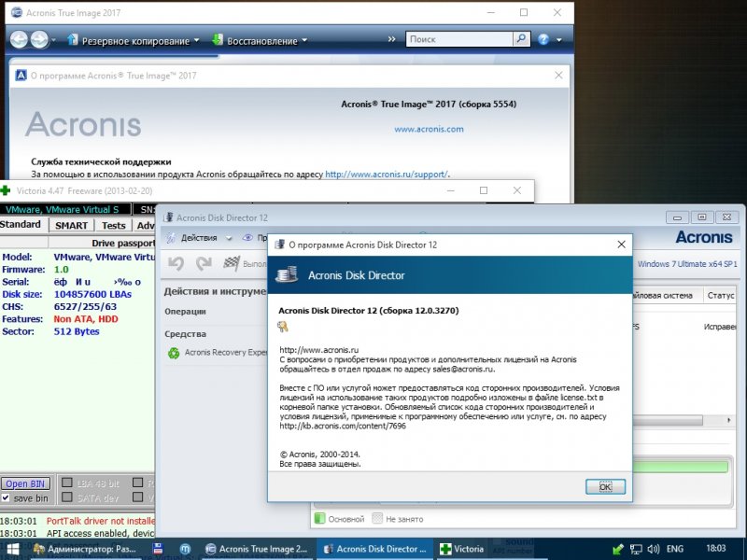Click the Статус column header

pyautogui.click(x=720, y=295)
